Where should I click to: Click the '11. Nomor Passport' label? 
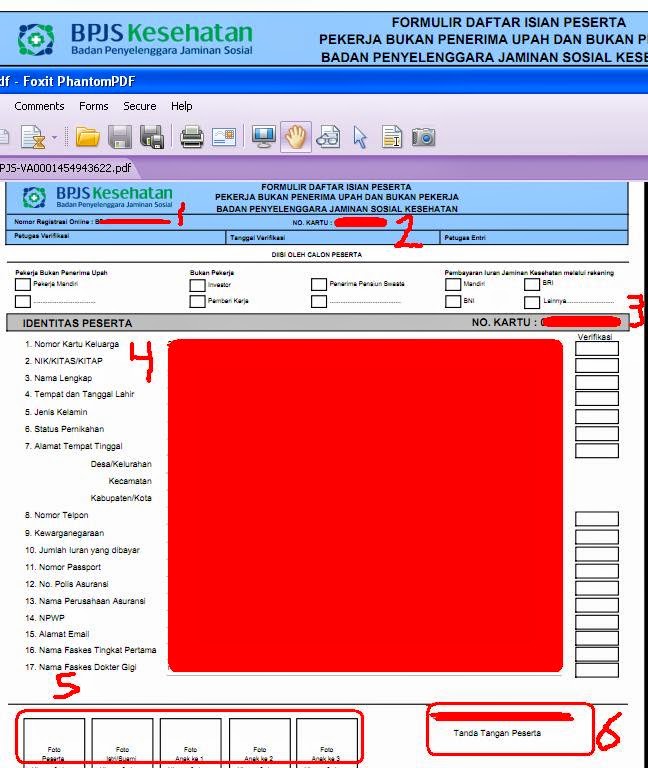(63, 567)
